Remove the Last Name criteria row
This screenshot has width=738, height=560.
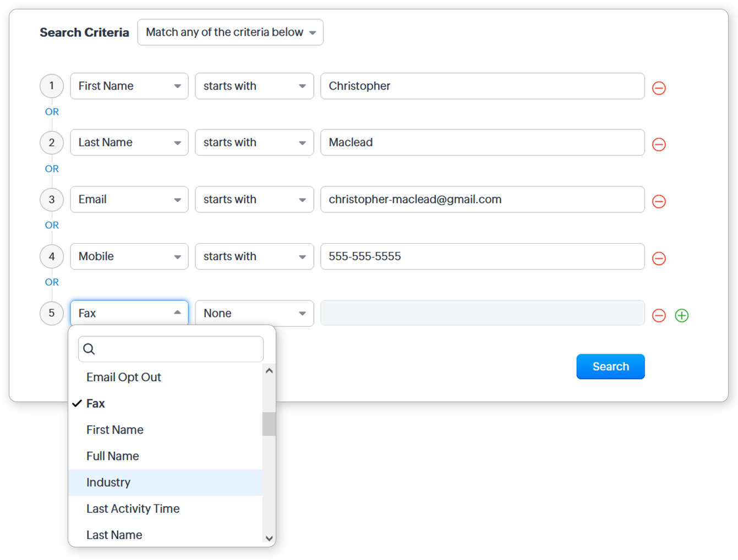point(659,145)
